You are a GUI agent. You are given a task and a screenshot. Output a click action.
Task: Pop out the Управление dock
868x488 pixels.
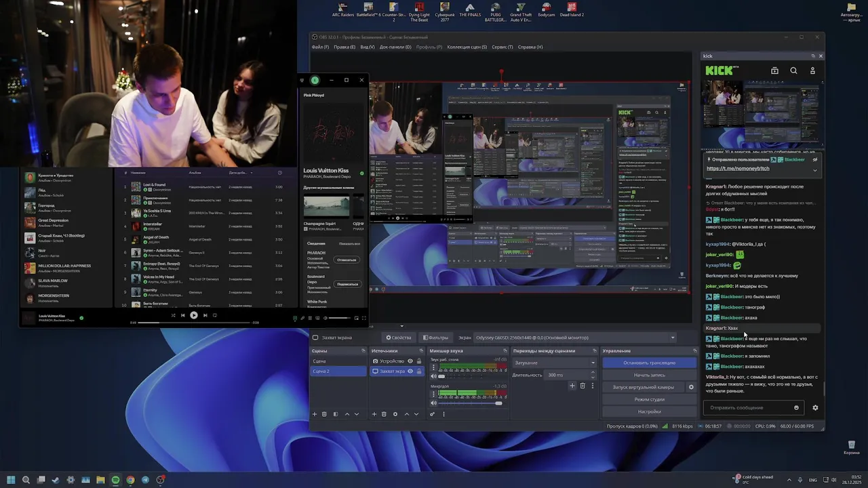tap(694, 351)
